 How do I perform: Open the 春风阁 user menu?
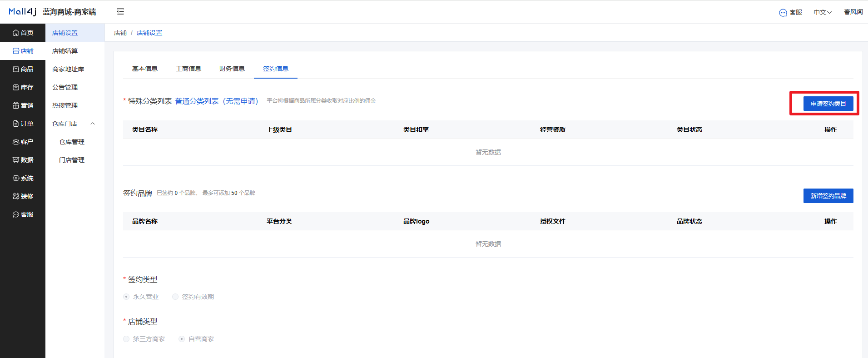tap(853, 12)
